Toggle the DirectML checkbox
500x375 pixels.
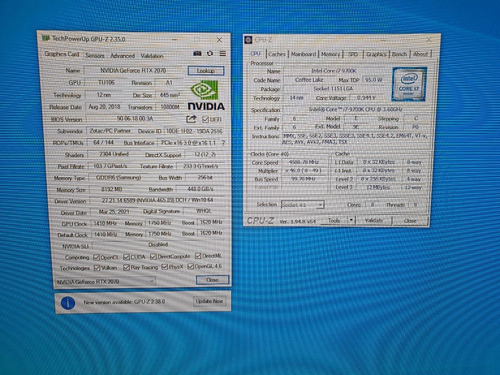point(198,256)
